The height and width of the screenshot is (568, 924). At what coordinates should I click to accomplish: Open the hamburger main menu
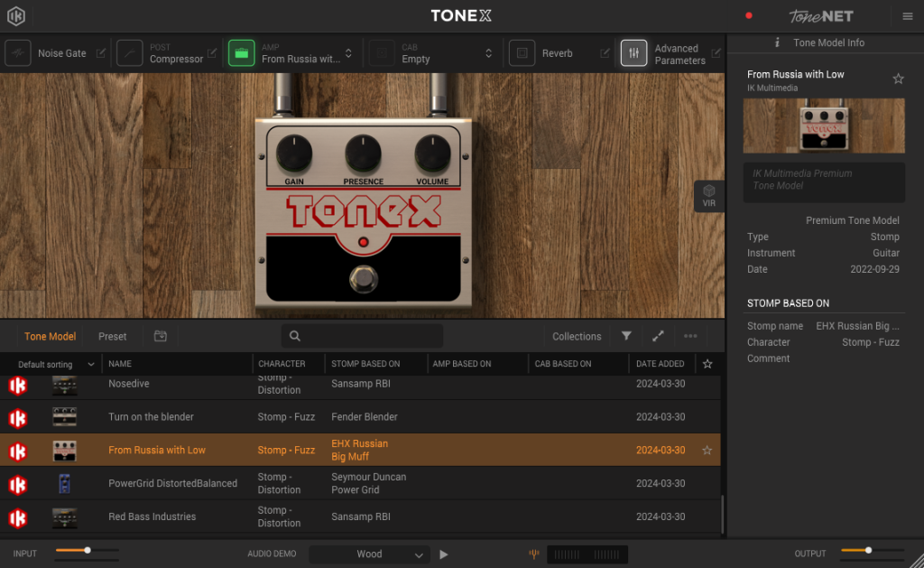(908, 16)
